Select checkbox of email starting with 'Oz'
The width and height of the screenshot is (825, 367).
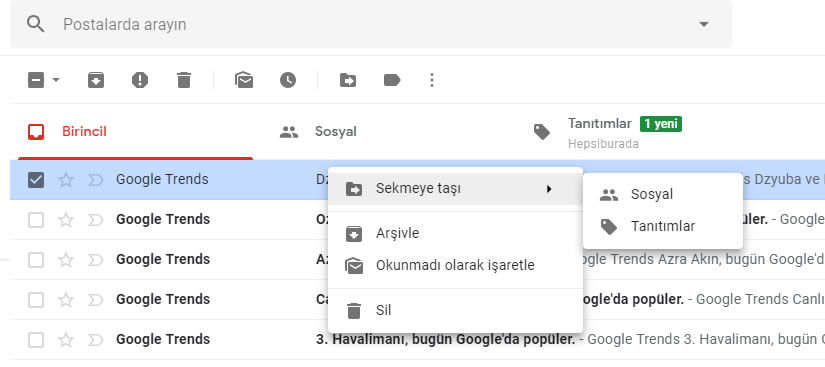[x=36, y=220]
